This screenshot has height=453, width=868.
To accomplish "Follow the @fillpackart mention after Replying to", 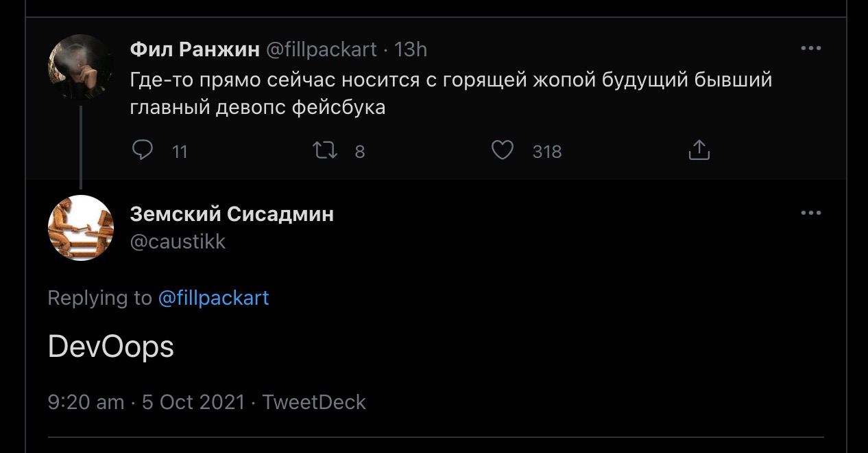I will [x=213, y=298].
